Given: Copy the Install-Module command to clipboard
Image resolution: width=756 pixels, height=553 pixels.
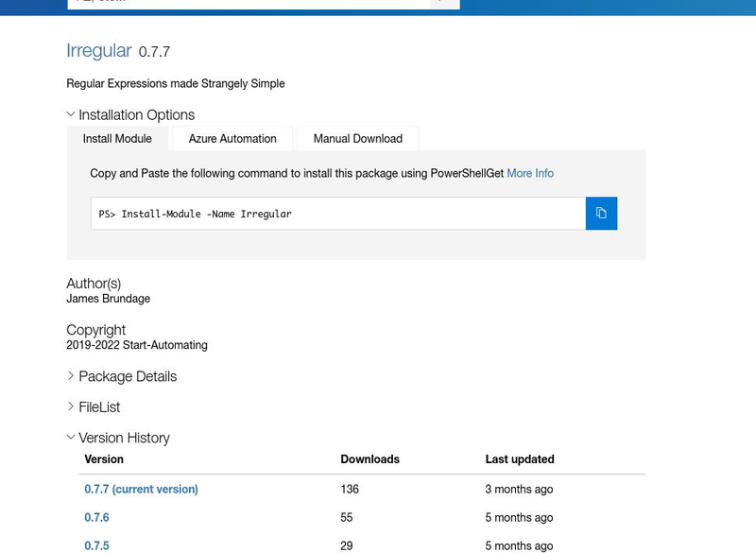Looking at the screenshot, I should 601,213.
